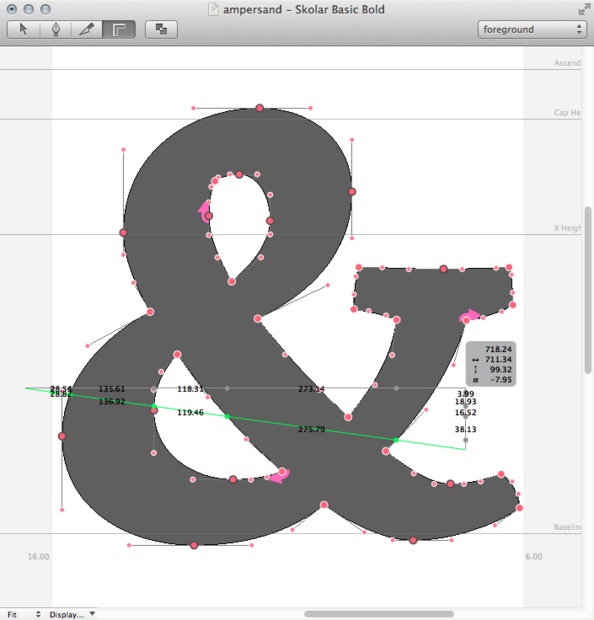Open the Display... options menu
The width and height of the screenshot is (594, 620).
[72, 614]
